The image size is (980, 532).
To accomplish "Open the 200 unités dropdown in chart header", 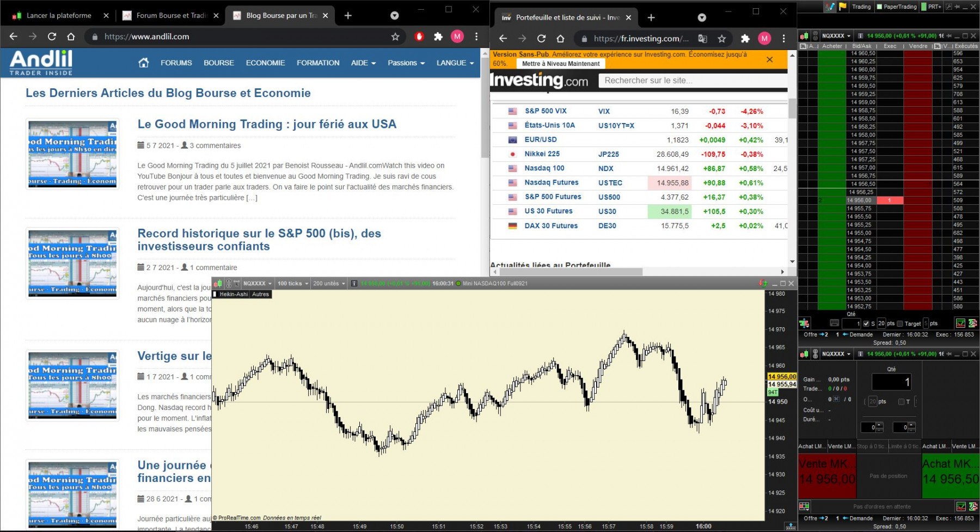I will pos(329,283).
